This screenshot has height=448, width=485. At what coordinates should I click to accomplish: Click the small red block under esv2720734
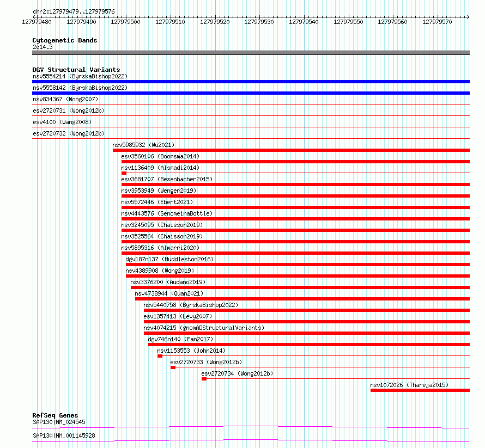[x=204, y=379]
